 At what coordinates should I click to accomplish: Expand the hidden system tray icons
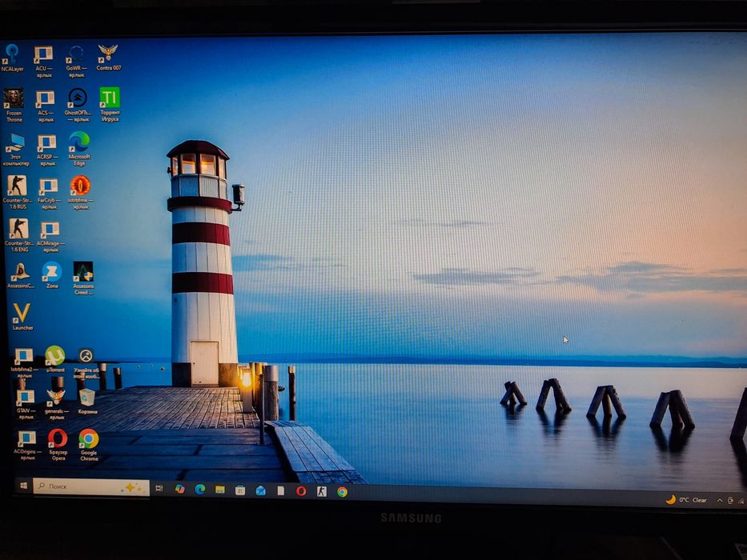click(x=719, y=500)
